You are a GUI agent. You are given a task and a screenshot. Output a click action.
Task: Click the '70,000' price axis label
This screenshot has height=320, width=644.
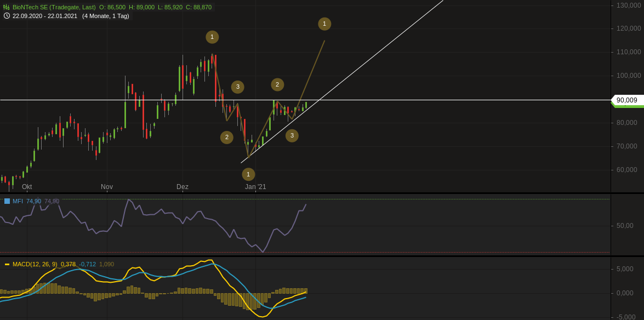tap(627, 146)
